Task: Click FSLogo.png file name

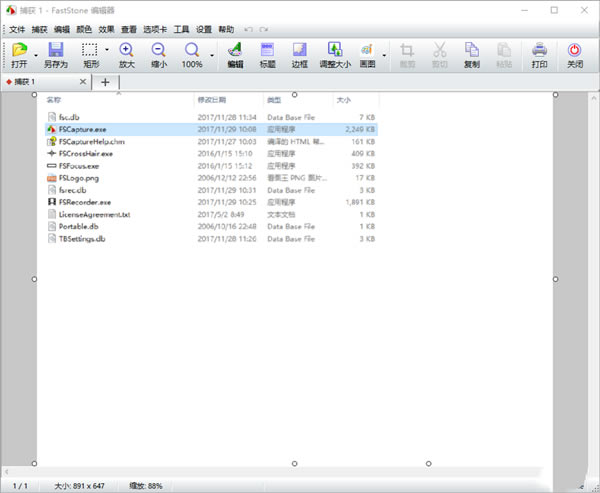Action: coord(79,178)
